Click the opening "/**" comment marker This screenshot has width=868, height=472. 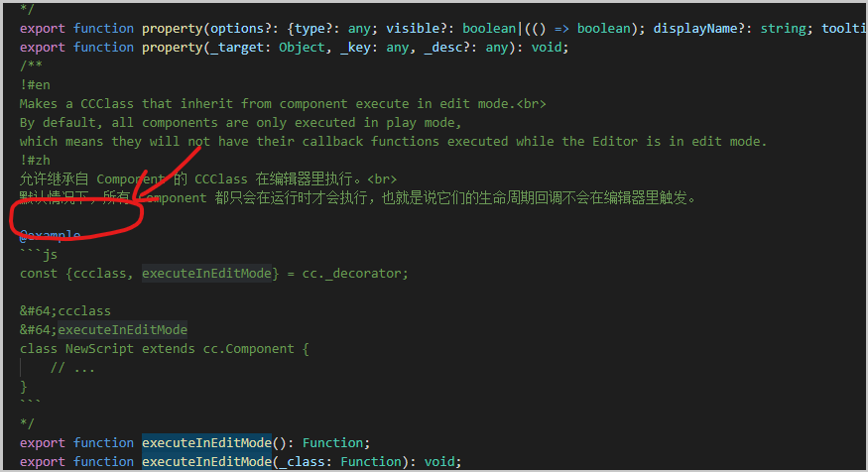(31, 65)
